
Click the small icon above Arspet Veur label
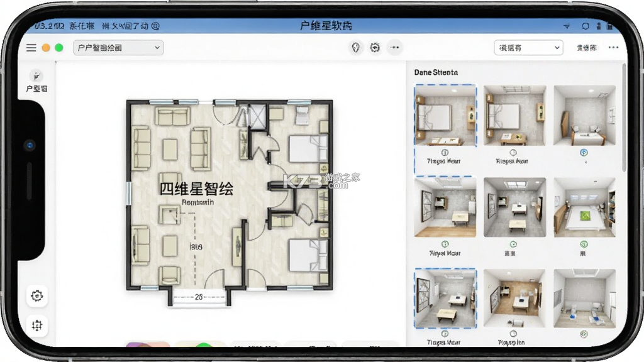[x=513, y=153]
